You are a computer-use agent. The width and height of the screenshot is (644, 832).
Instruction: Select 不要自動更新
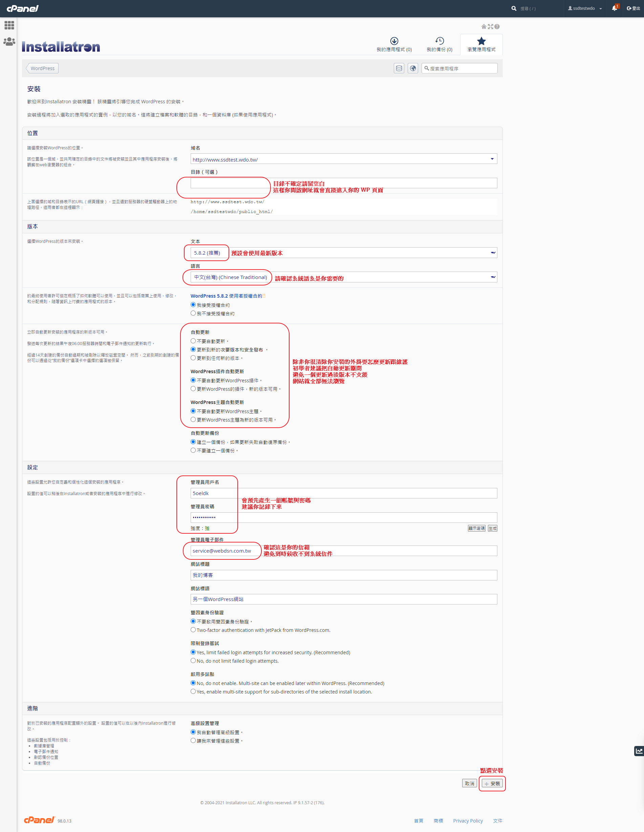193,341
